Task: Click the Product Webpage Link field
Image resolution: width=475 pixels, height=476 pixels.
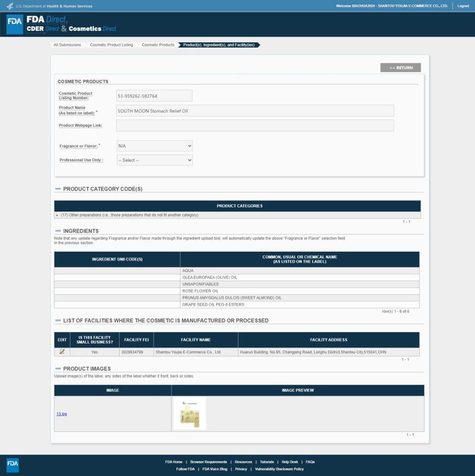Action: point(255,125)
